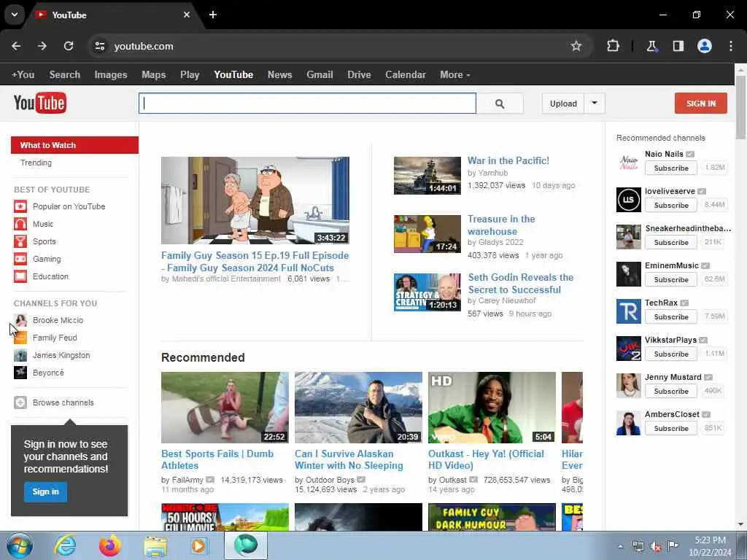Open Internet Explorer from the taskbar
Viewport: 747px width, 560px height.
click(65, 545)
